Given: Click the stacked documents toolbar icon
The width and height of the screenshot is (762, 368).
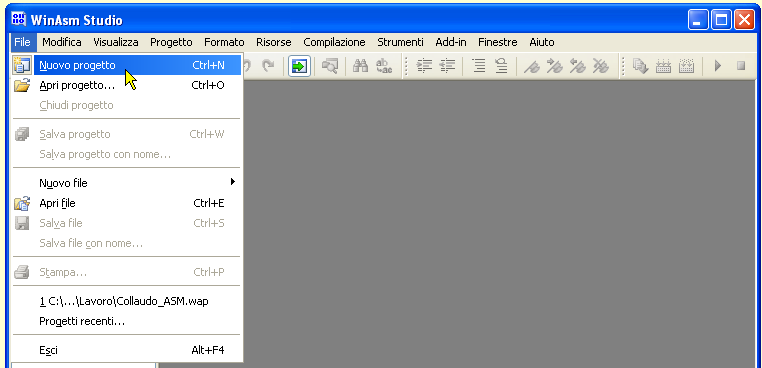Looking at the screenshot, I should [x=641, y=66].
